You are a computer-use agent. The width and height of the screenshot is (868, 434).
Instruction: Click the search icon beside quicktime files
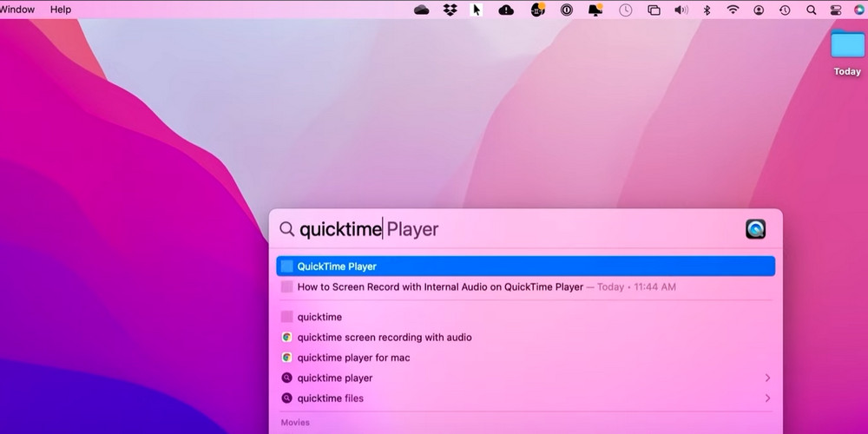point(286,398)
